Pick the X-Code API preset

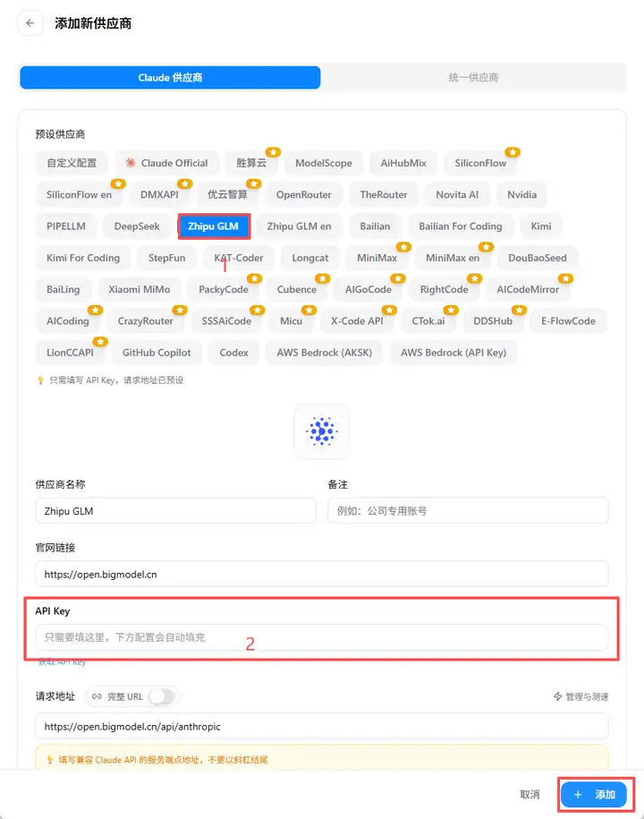(x=357, y=321)
